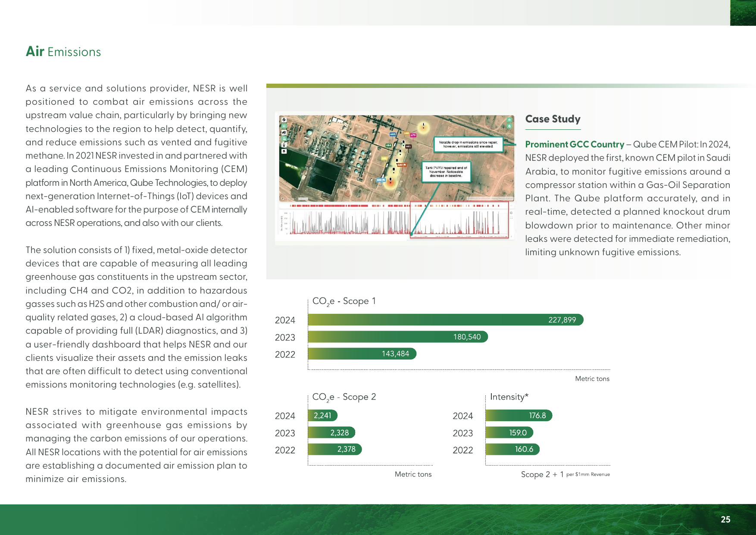Click the 160.6 intensity bar
Image resolution: width=756 pixels, height=535 pixels.
point(513,449)
